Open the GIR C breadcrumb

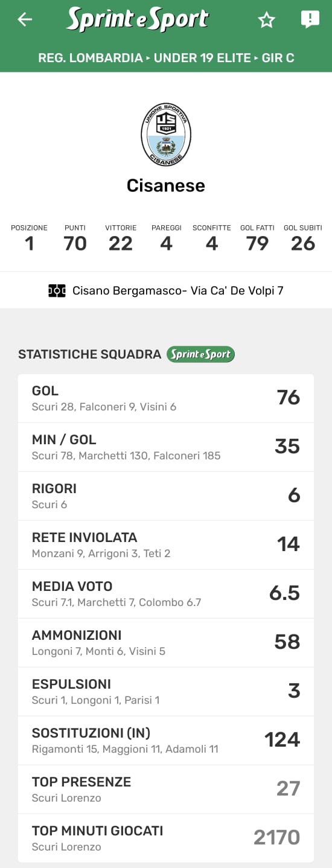tap(278, 58)
